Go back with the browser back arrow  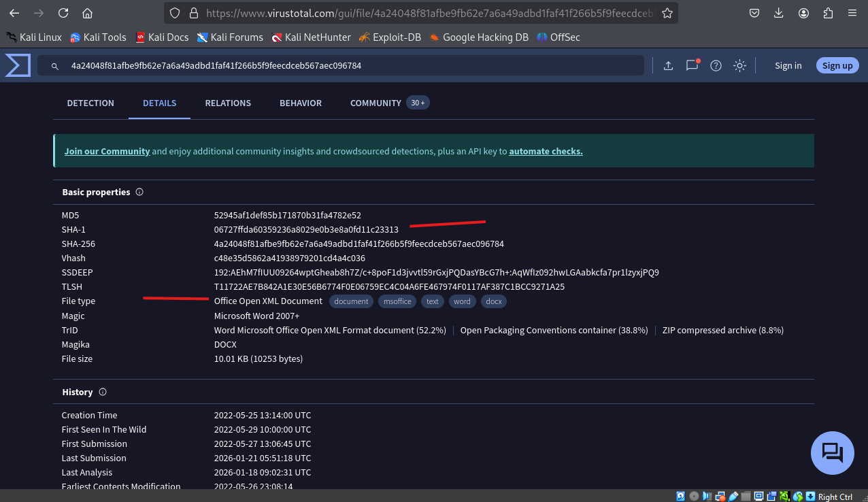point(14,13)
